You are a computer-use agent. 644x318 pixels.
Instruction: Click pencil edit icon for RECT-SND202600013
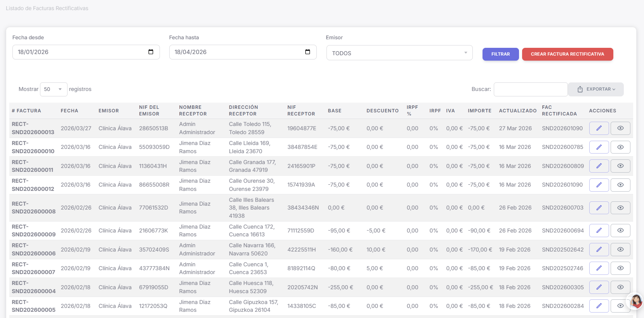click(599, 128)
